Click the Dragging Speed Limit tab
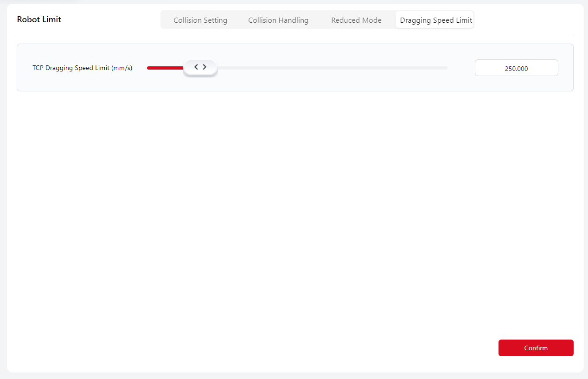Image resolution: width=588 pixels, height=379 pixels. 436,20
